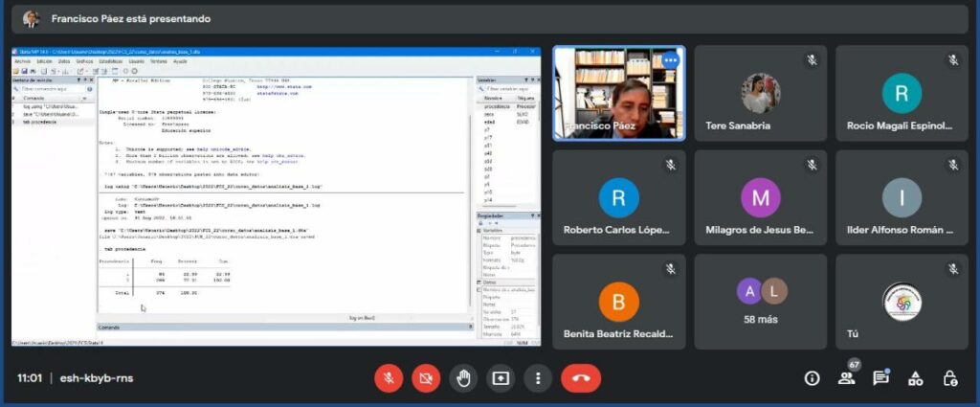This screenshot has height=407, width=980.
Task: Select variable 'p17' in Variables list
Action: (x=507, y=138)
